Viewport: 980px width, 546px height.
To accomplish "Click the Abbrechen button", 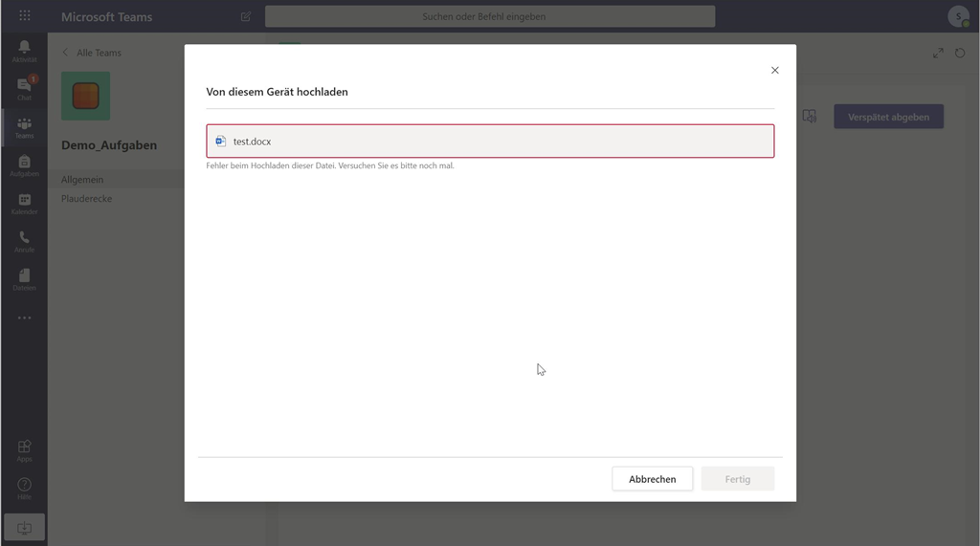I will point(652,479).
